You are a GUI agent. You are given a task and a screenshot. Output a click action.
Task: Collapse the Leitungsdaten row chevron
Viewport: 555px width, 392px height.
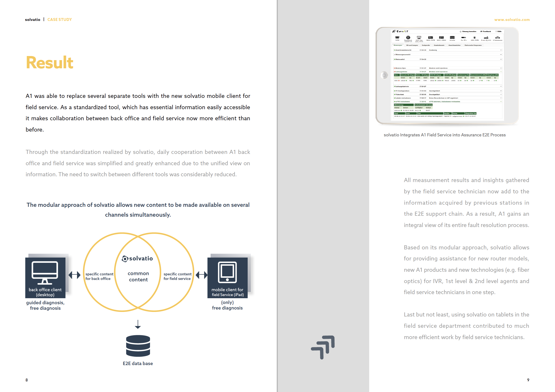pos(501,72)
